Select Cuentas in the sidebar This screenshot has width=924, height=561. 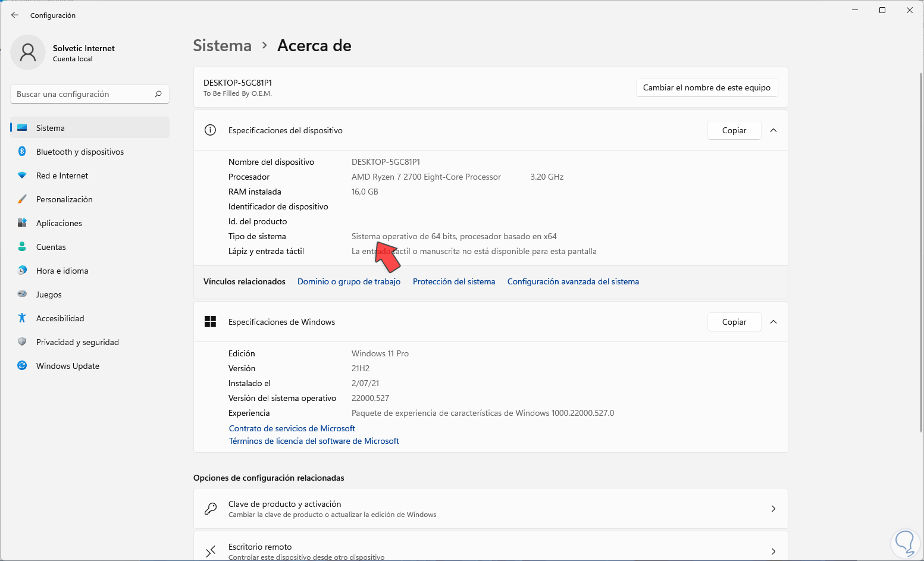coord(51,247)
